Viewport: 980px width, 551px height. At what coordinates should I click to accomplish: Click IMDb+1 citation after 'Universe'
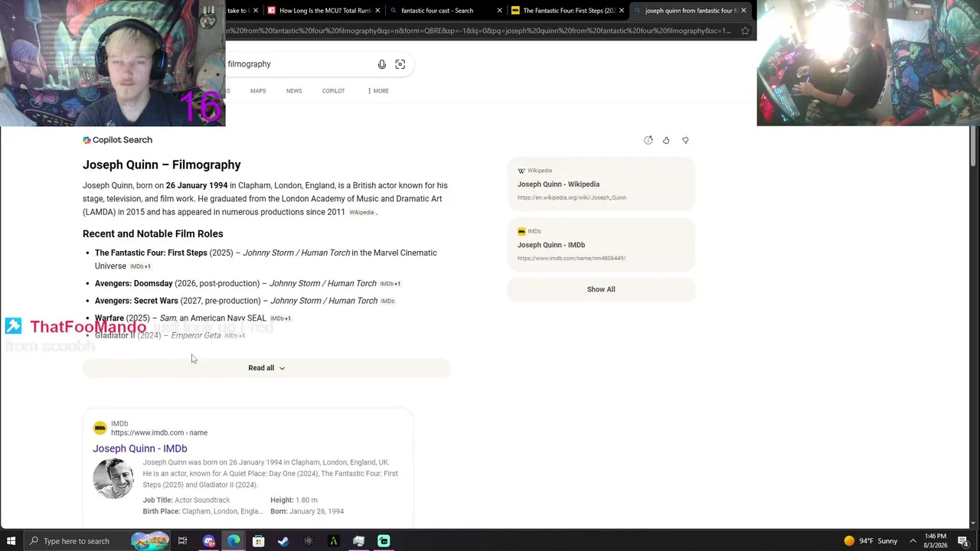[x=140, y=266]
